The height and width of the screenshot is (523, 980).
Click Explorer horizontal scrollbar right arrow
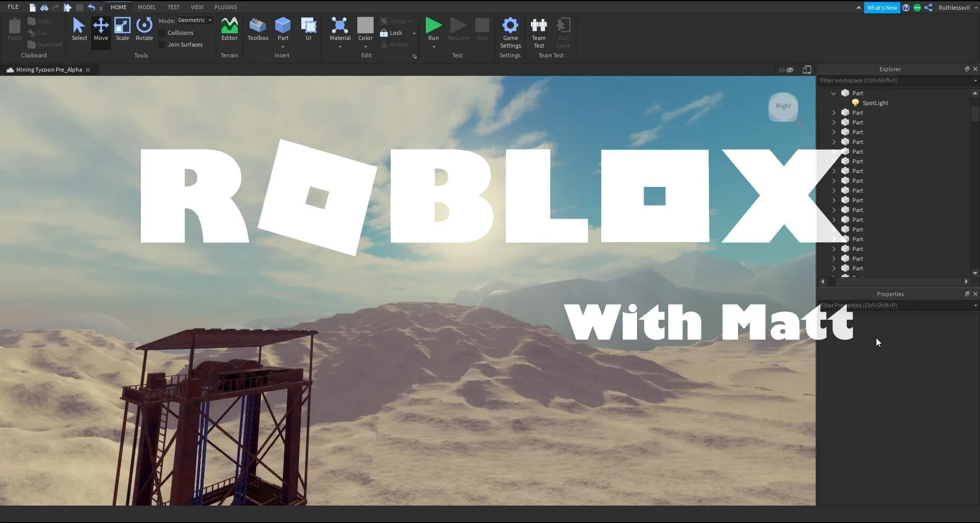point(966,282)
